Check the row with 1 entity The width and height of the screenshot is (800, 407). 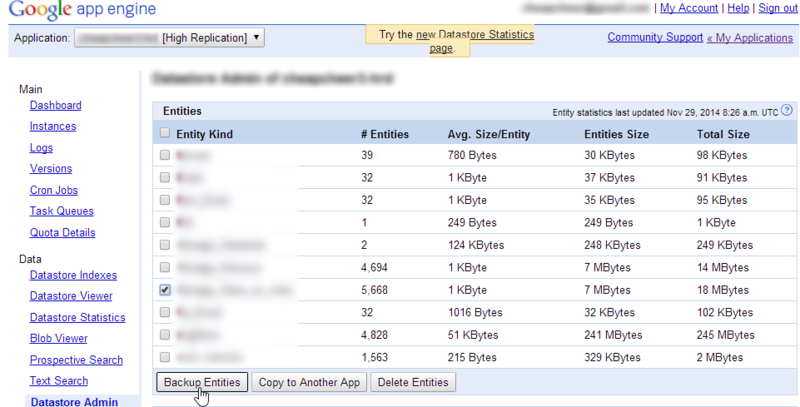(x=164, y=222)
